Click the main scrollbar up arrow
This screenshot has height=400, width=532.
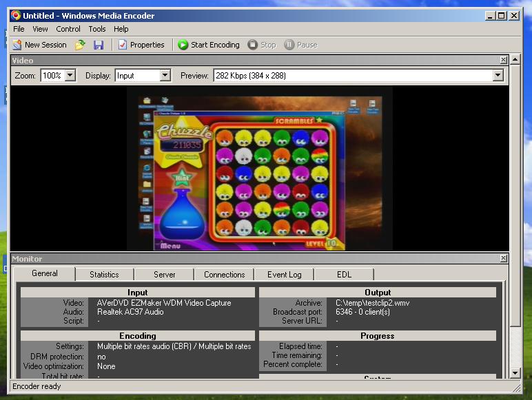pos(515,60)
